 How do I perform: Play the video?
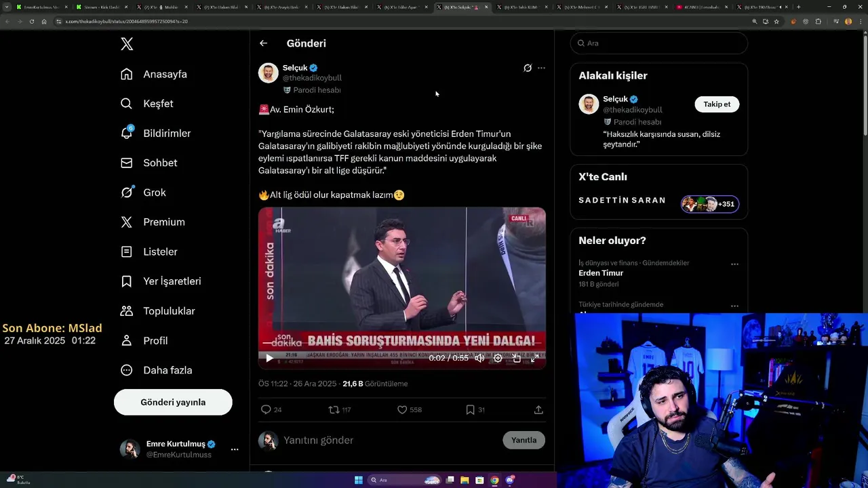tap(269, 358)
